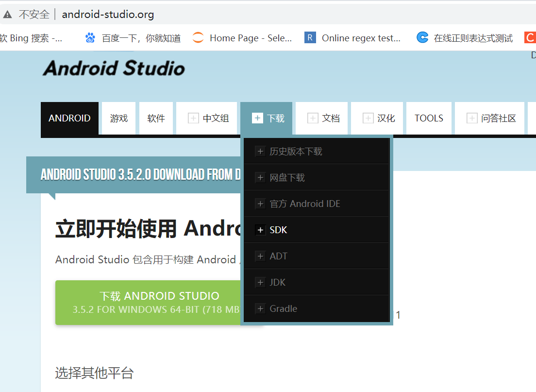Select the 汉化 menu tab
Viewport: 536px width, 392px height.
(x=377, y=118)
